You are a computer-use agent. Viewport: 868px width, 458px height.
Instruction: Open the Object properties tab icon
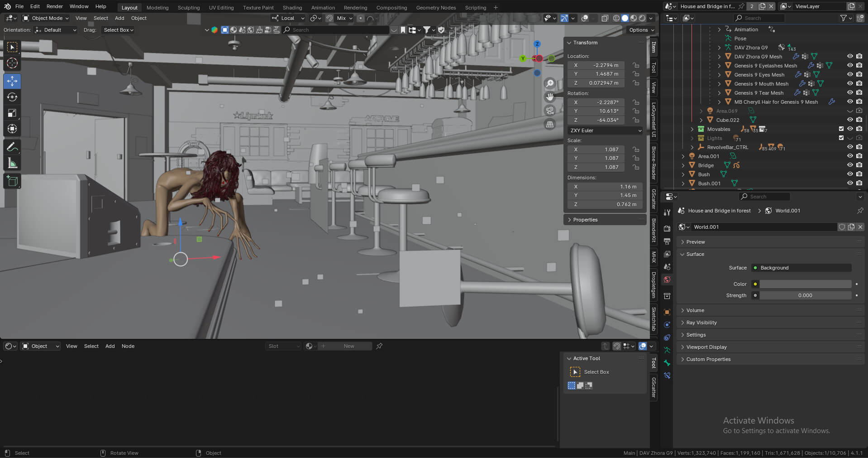coord(667,312)
